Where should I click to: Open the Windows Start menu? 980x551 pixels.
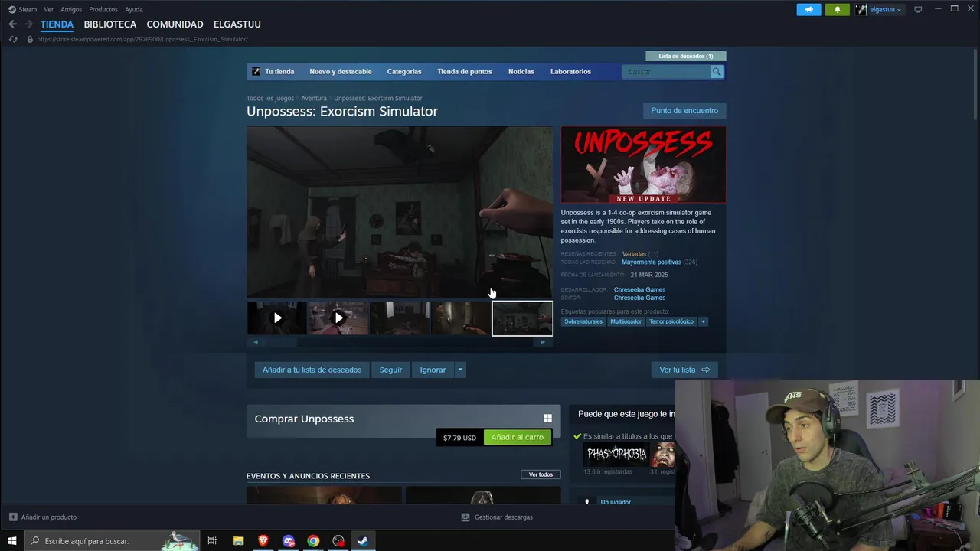tap(12, 541)
